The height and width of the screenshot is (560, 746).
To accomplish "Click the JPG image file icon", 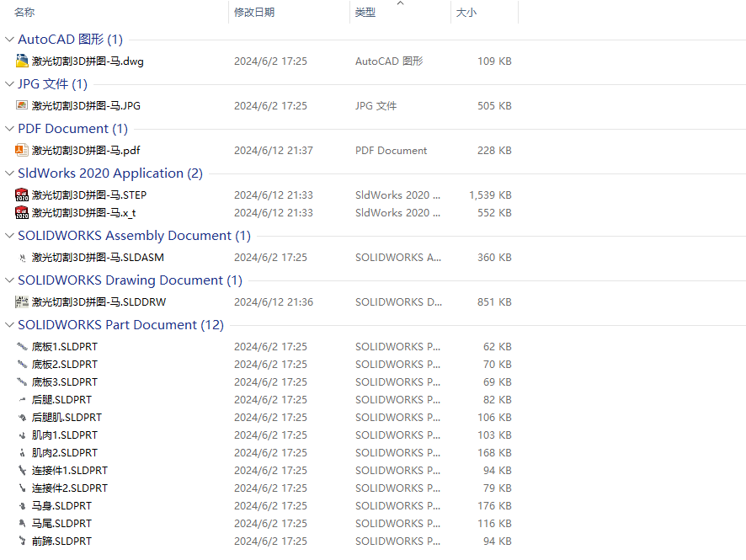I will (x=22, y=105).
